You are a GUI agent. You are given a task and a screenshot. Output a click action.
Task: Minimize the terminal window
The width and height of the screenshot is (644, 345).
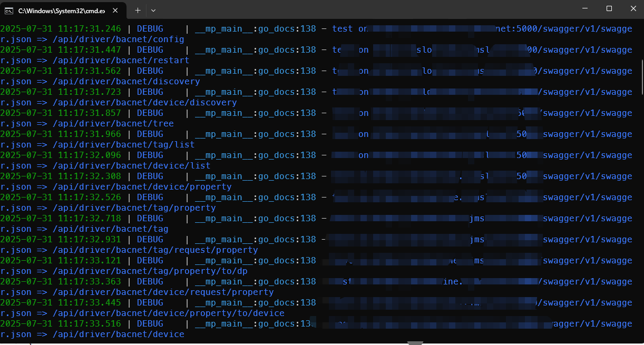(x=584, y=8)
